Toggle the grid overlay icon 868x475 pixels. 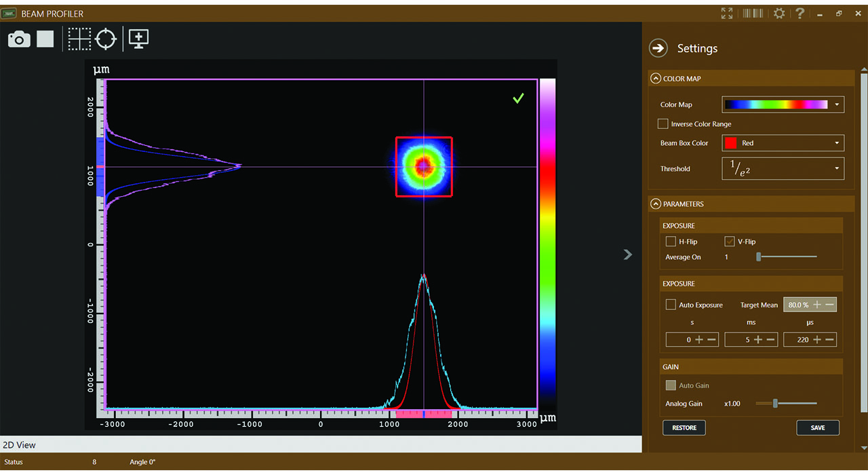click(x=79, y=39)
